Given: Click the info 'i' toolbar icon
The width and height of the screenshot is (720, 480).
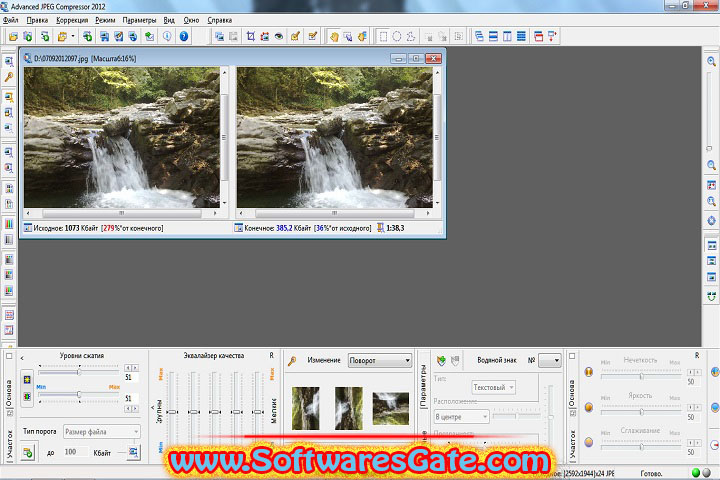Looking at the screenshot, I should (x=167, y=36).
